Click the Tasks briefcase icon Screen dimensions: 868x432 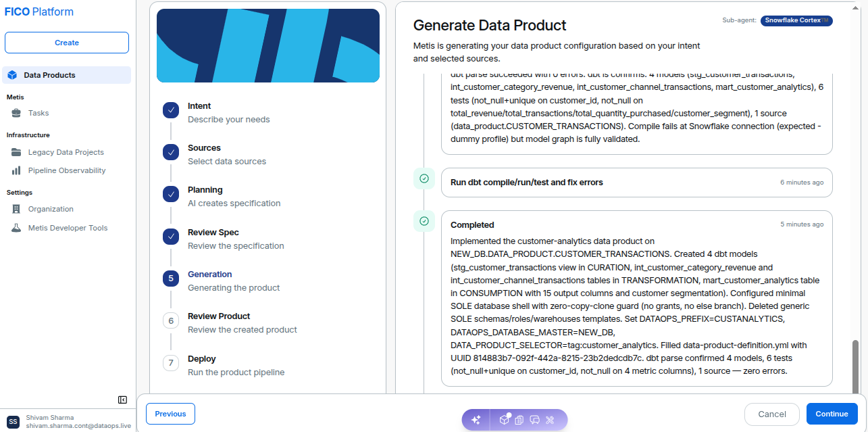(x=16, y=113)
